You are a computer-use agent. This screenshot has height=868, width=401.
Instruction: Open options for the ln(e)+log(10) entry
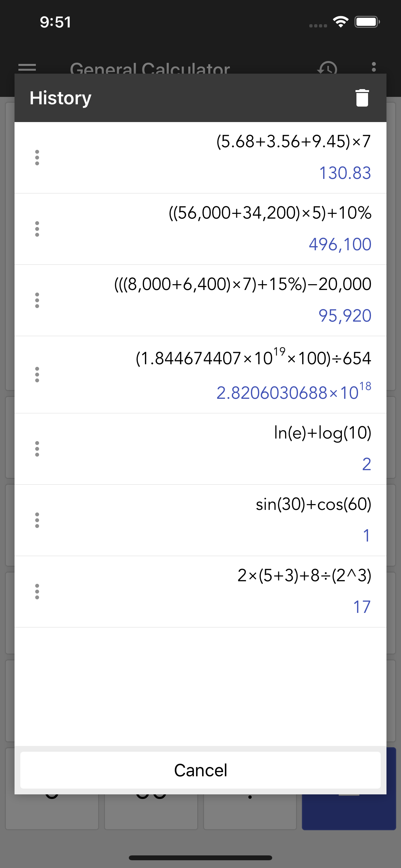click(x=37, y=449)
